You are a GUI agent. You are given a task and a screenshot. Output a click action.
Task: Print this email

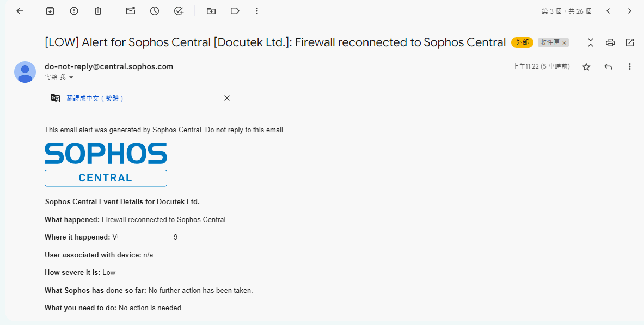tap(610, 42)
